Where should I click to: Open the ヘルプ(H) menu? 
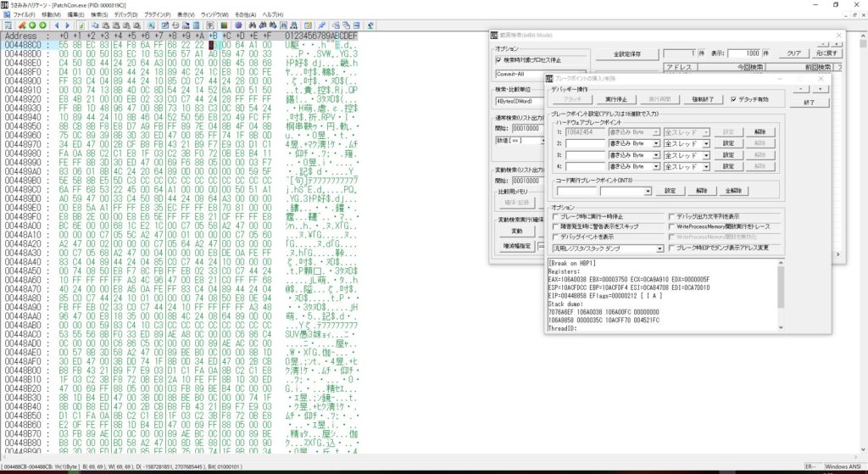point(272,14)
